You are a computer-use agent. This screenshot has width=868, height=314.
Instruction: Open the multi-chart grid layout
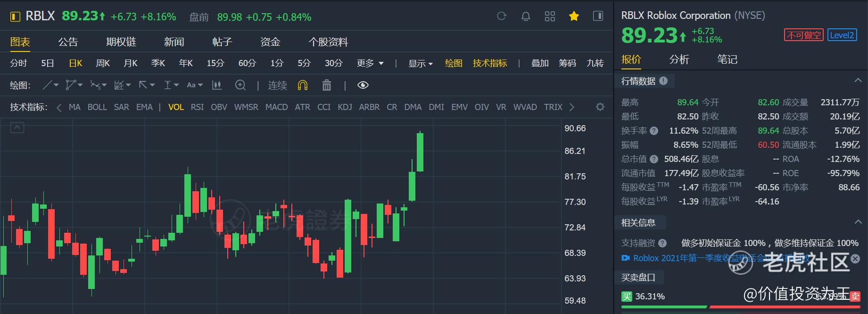point(550,17)
